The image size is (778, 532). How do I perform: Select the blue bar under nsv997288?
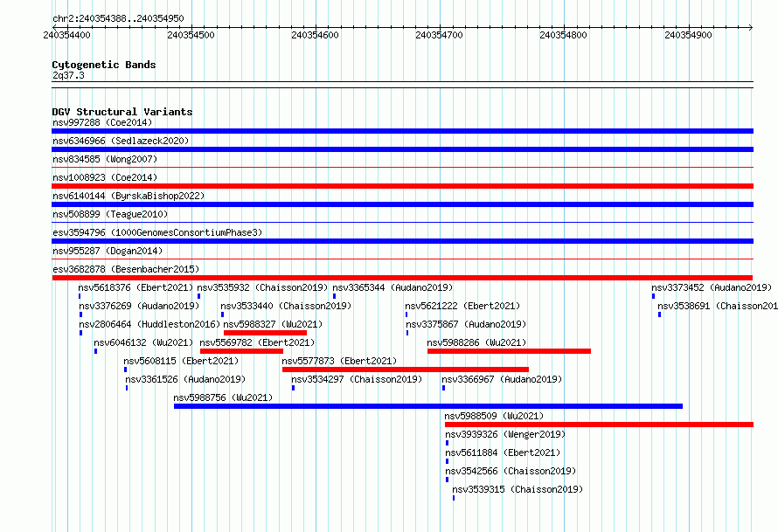402,131
